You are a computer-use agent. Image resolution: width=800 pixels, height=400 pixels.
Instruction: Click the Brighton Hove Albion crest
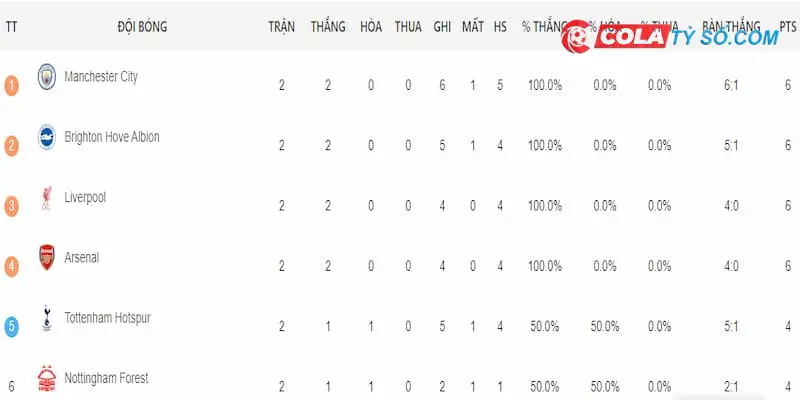tap(47, 137)
